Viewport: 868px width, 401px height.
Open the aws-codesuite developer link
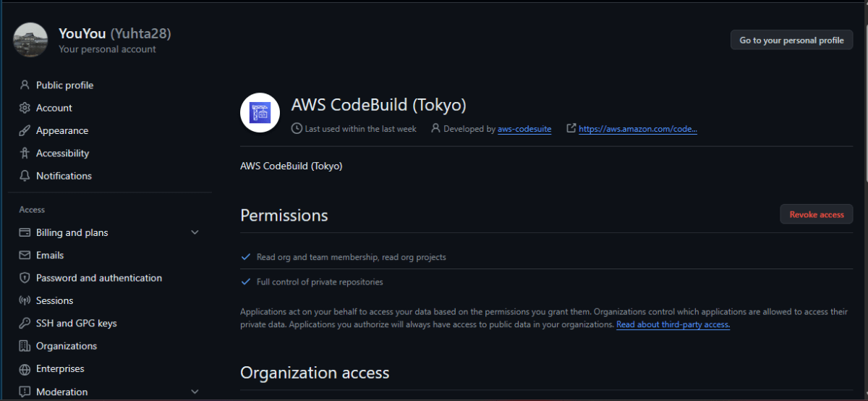[x=524, y=129]
